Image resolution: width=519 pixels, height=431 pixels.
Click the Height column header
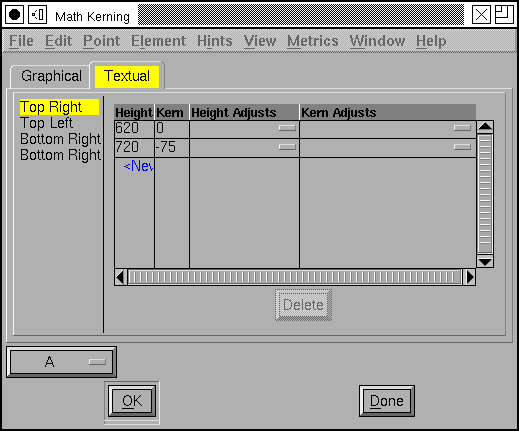coord(134,112)
